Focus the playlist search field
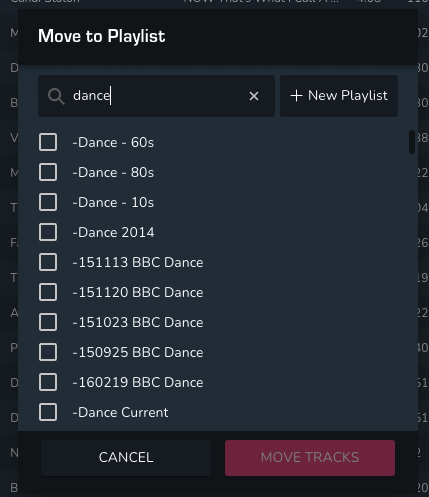This screenshot has width=429, height=497. coord(156,96)
